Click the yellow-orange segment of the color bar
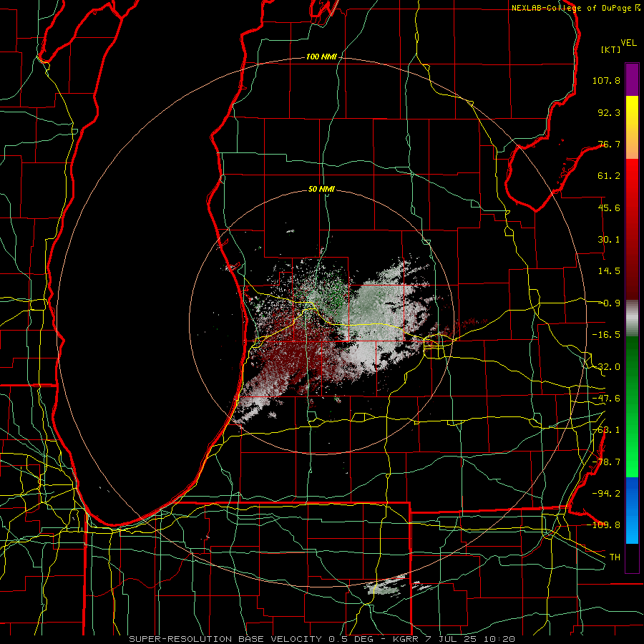This screenshot has height=644, width=644. click(x=632, y=127)
